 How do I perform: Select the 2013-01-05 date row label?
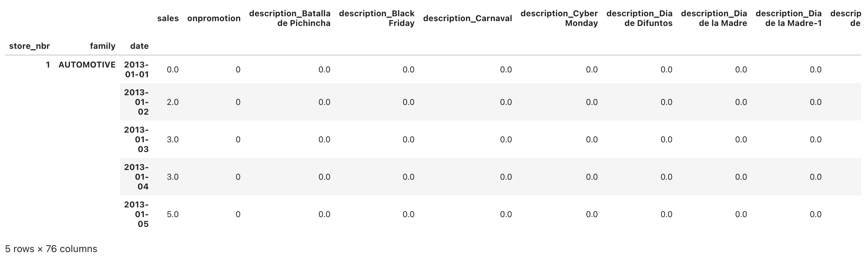click(x=136, y=214)
